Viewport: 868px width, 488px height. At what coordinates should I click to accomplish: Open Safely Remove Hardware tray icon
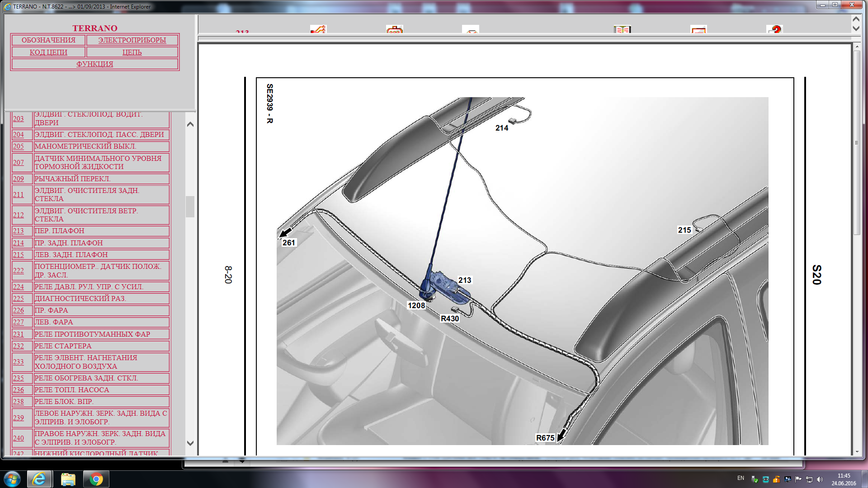pyautogui.click(x=755, y=479)
